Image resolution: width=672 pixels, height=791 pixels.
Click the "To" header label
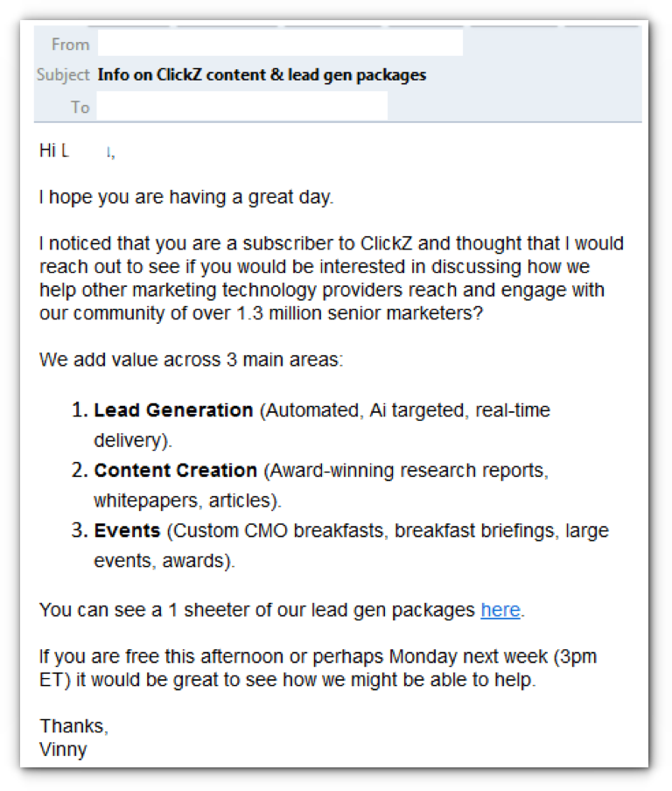[80, 107]
